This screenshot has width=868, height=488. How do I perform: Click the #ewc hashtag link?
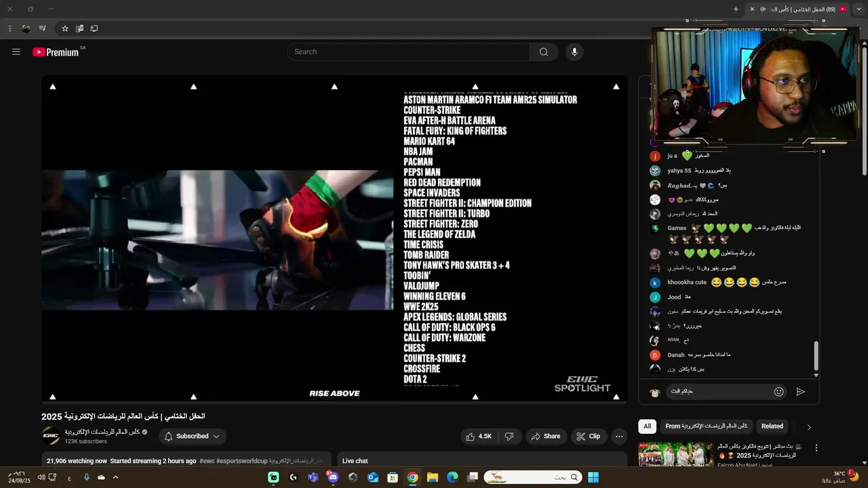point(207,461)
